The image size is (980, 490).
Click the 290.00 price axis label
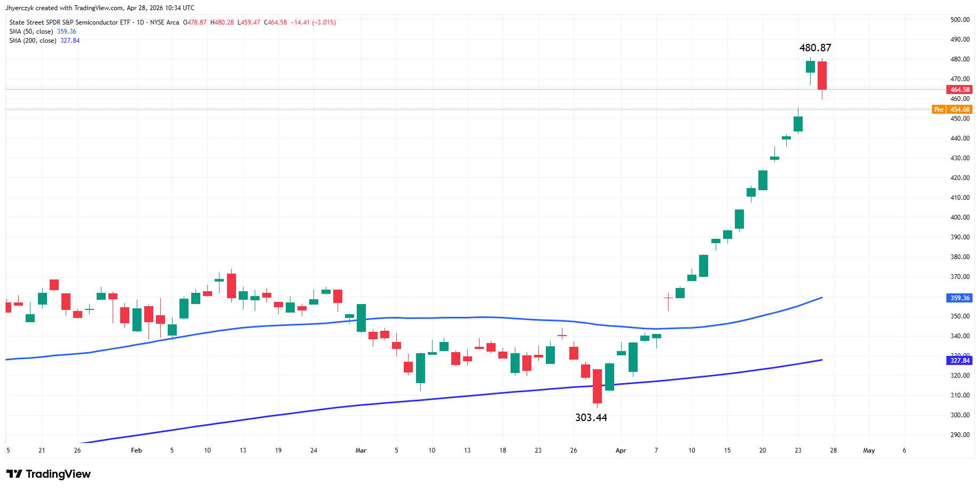pos(960,435)
